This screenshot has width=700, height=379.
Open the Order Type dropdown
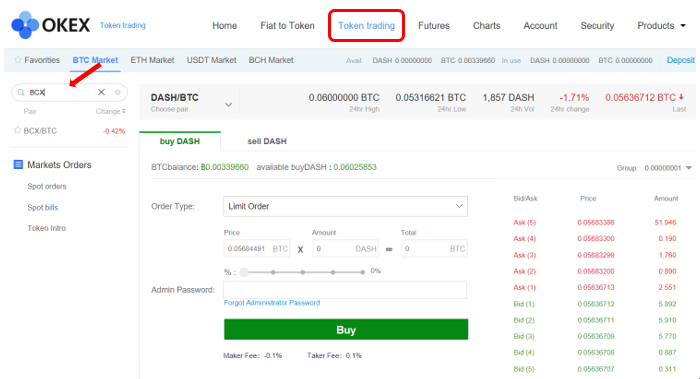pos(345,206)
